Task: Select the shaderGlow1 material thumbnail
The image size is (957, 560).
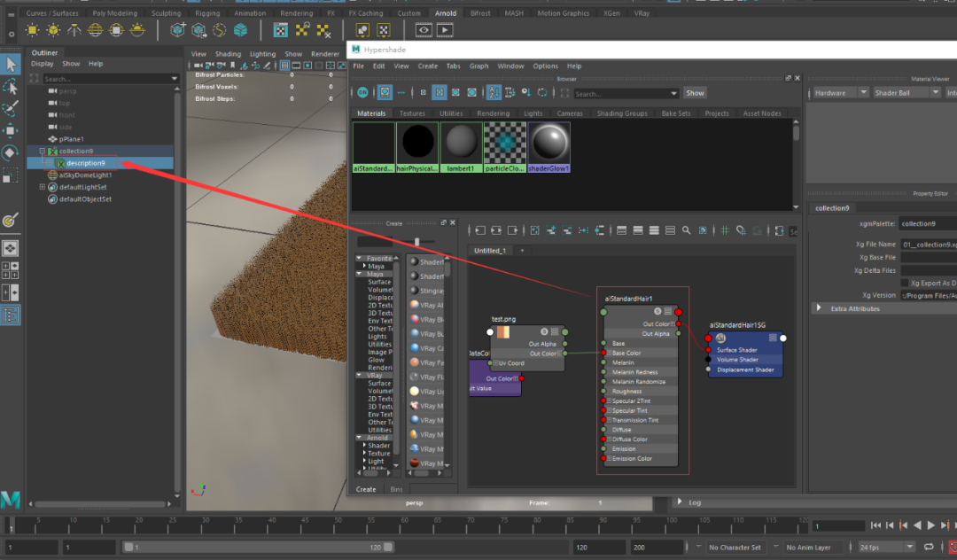Action: click(x=549, y=147)
